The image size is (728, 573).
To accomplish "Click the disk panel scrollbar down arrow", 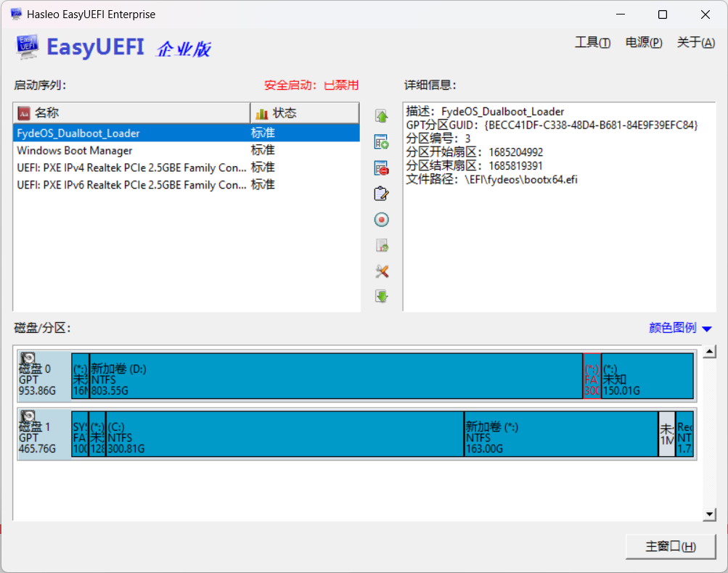I will [709, 514].
